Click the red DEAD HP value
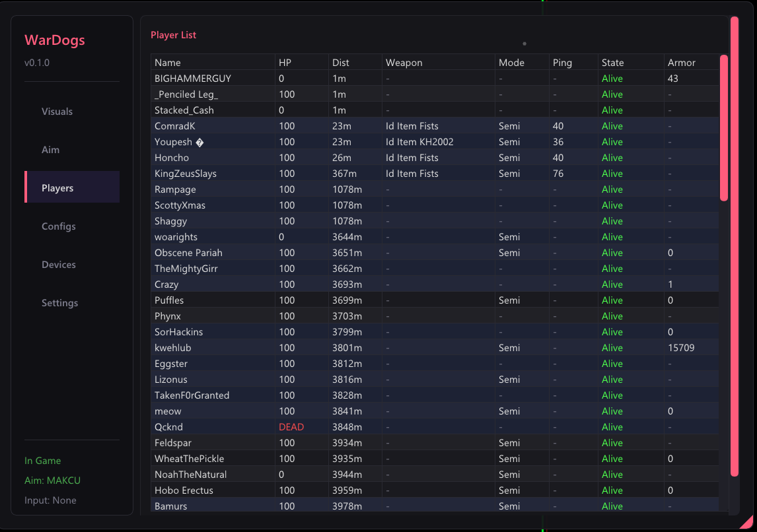Viewport: 757px width, 532px height. click(291, 427)
